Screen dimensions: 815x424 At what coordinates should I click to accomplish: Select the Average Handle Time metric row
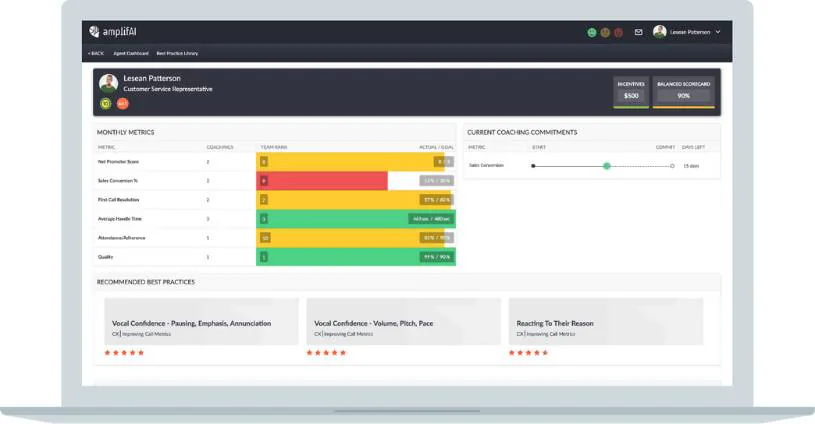click(x=275, y=219)
